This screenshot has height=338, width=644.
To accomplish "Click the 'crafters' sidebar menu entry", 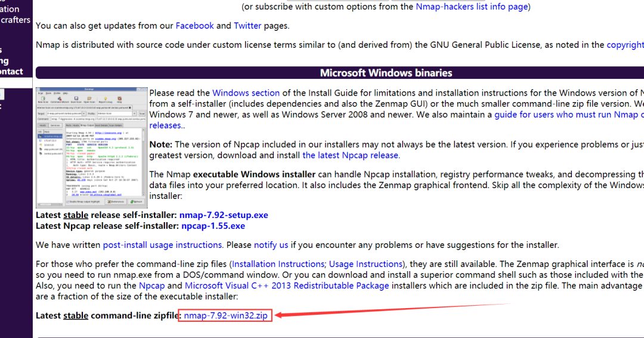I will 15,20.
